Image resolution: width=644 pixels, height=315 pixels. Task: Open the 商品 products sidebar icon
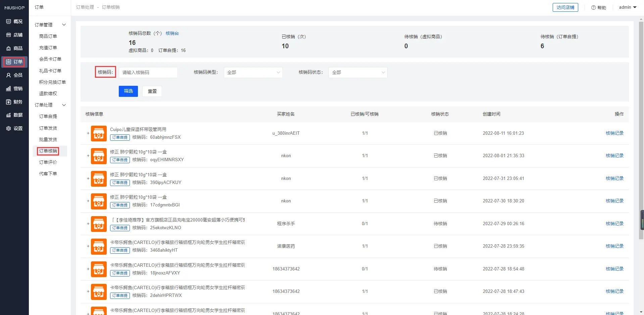point(9,48)
